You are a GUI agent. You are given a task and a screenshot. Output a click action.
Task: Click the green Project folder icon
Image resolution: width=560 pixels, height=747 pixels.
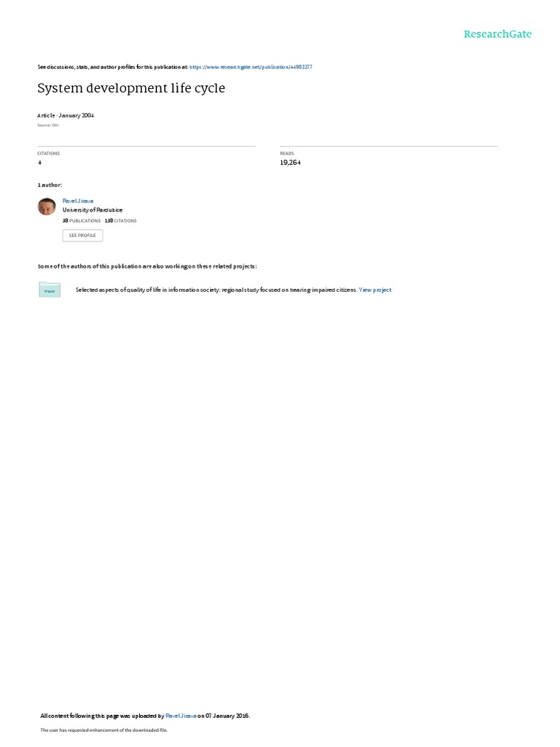pos(50,290)
